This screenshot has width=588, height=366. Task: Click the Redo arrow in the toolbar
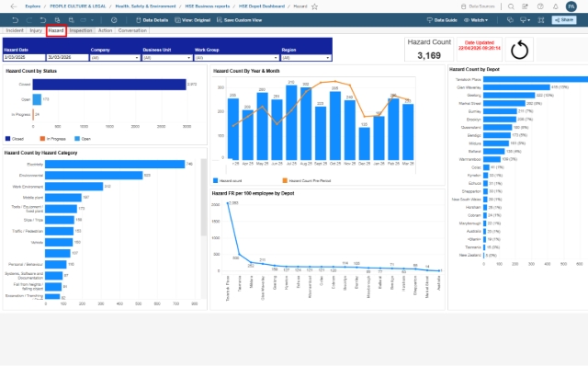click(x=28, y=20)
